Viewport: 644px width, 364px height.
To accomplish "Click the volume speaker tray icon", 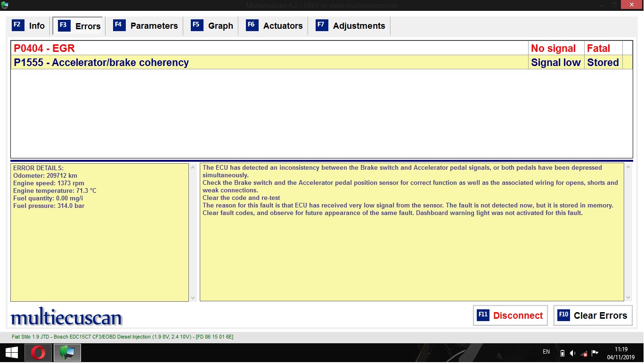I will (x=573, y=353).
